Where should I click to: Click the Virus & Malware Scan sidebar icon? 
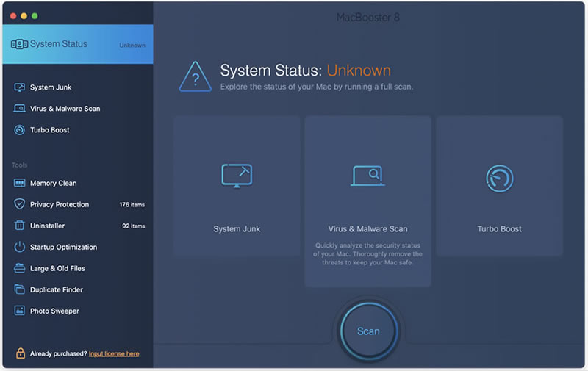coord(20,109)
